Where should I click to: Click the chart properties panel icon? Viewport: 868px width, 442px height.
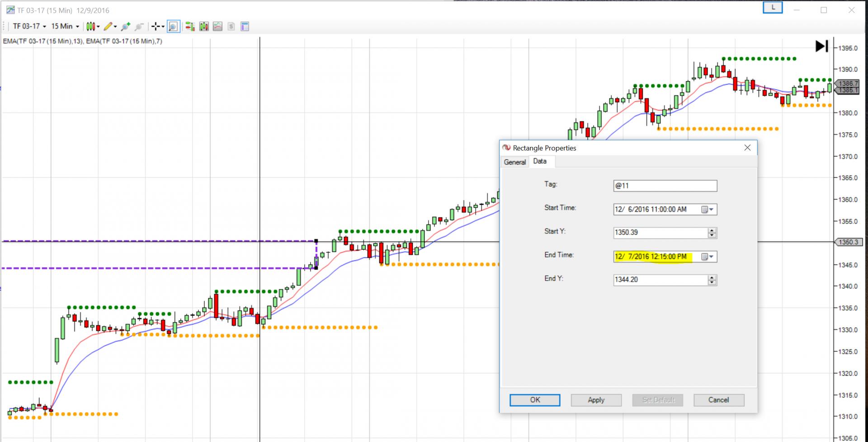click(245, 27)
